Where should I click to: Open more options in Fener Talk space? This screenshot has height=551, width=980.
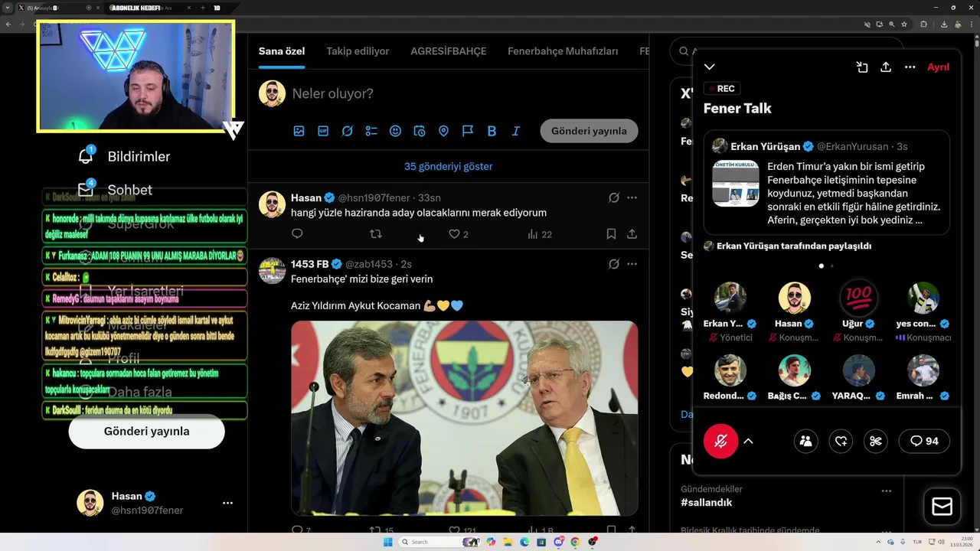pyautogui.click(x=910, y=67)
